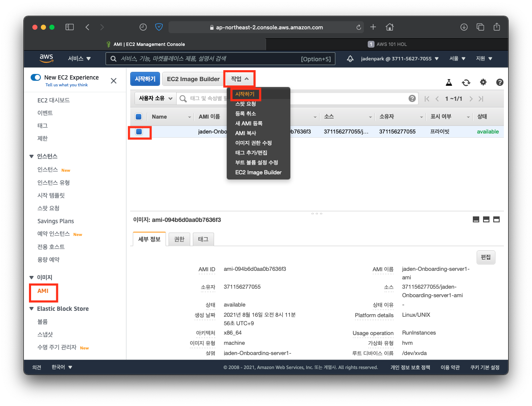Click the privacy shield icon
Screen dimensions: 532x406
click(159, 27)
